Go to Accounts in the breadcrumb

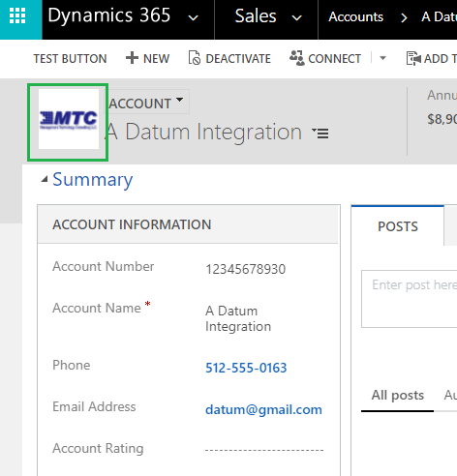(356, 16)
